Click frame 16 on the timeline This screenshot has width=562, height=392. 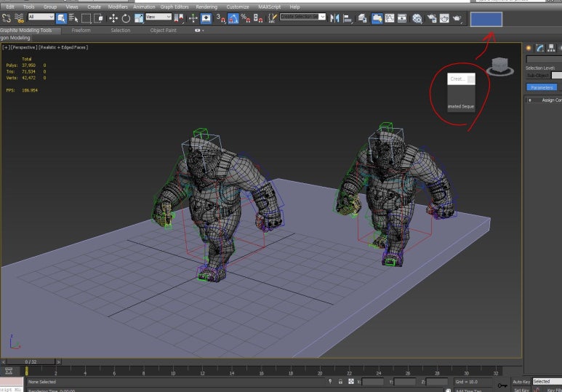261,371
